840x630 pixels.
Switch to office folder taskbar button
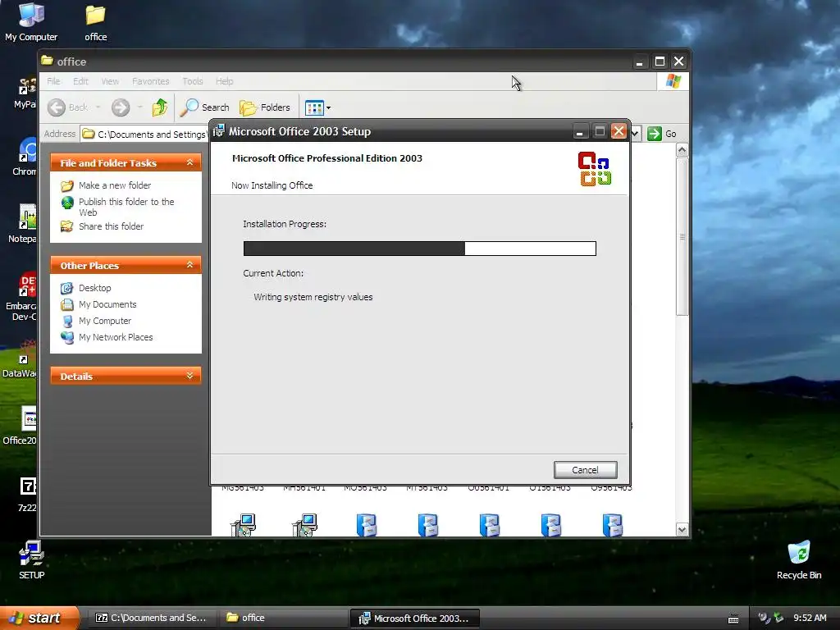click(x=283, y=619)
